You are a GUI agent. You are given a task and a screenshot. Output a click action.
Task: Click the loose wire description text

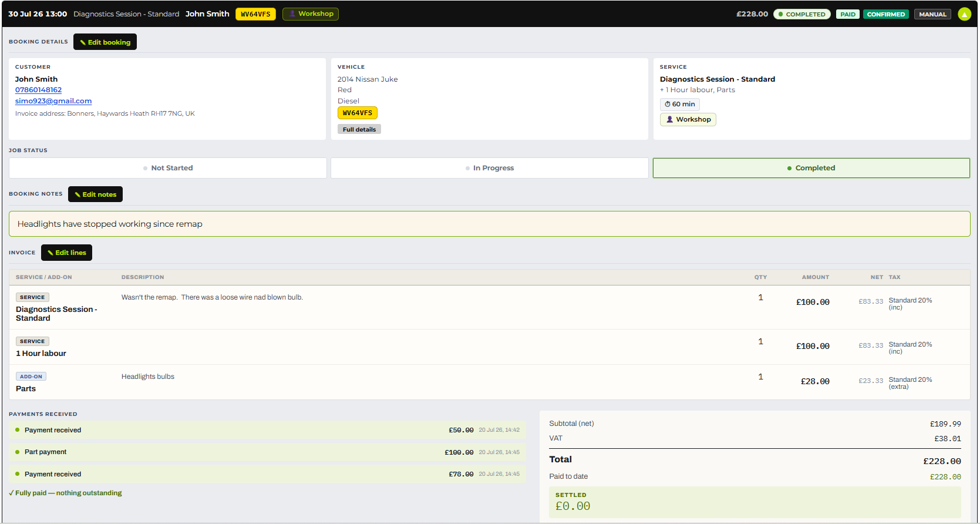tap(212, 297)
